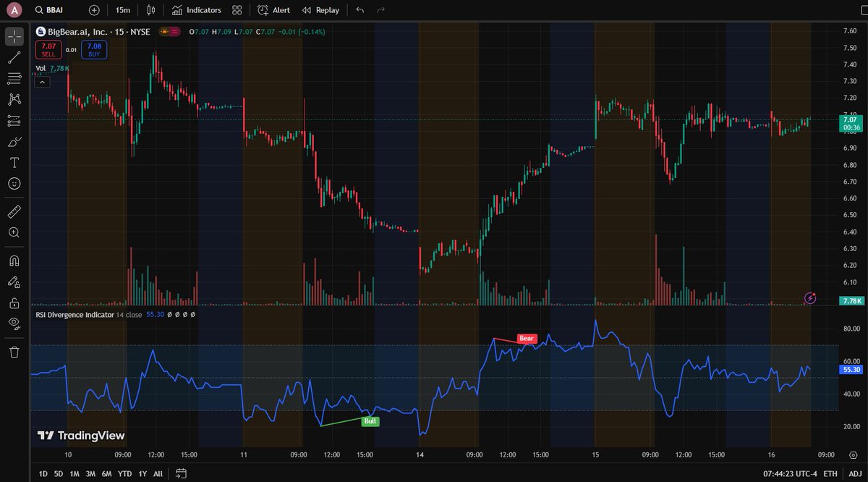Toggle lock all drawings
868x482 pixels.
pos(14,303)
